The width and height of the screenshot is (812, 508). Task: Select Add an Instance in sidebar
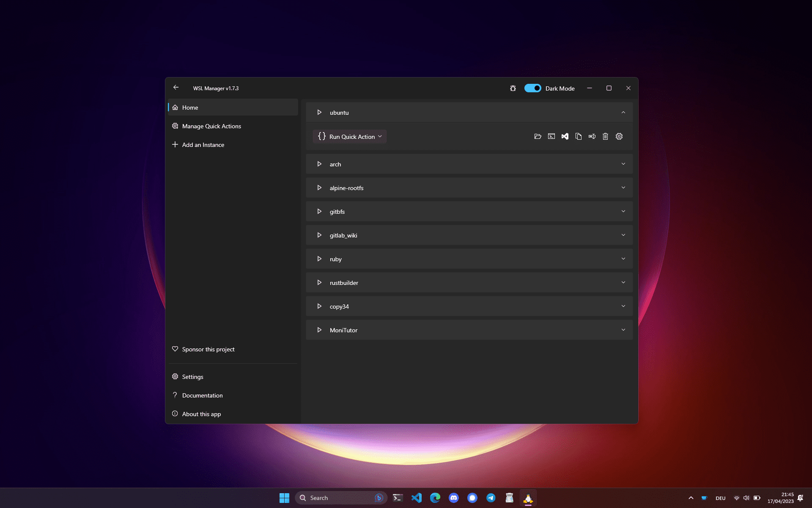pyautogui.click(x=203, y=145)
